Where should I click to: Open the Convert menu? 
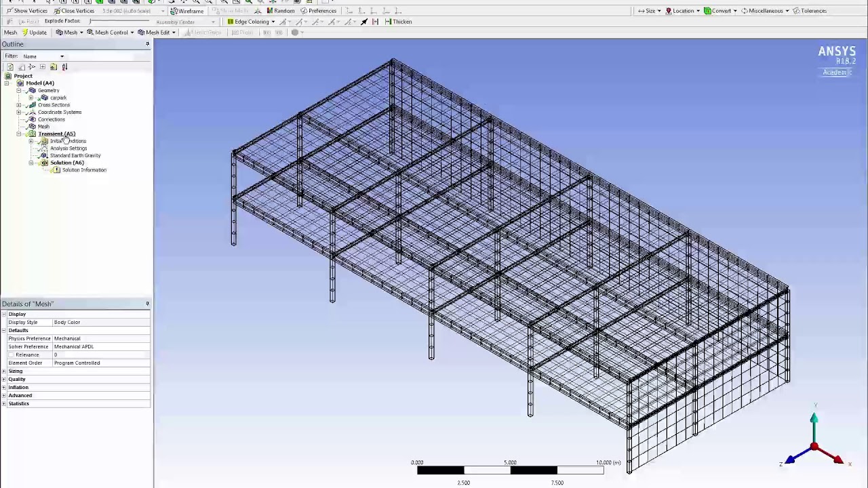[x=720, y=11]
